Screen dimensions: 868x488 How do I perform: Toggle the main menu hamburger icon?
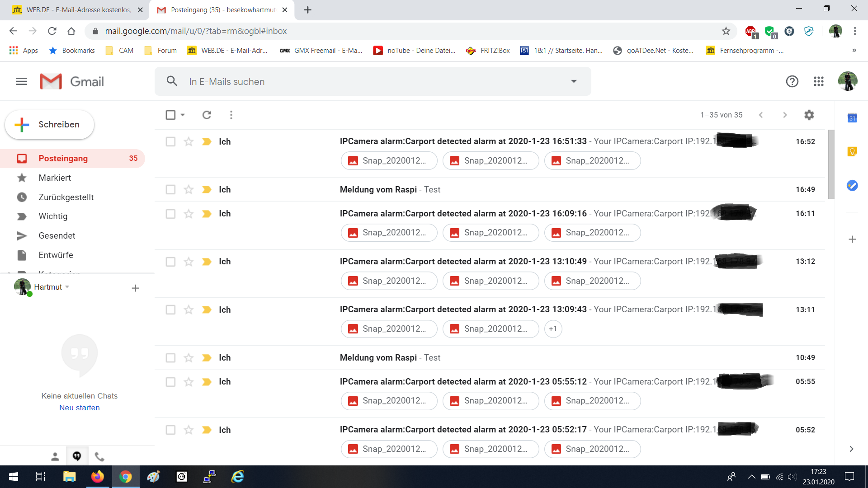point(22,81)
